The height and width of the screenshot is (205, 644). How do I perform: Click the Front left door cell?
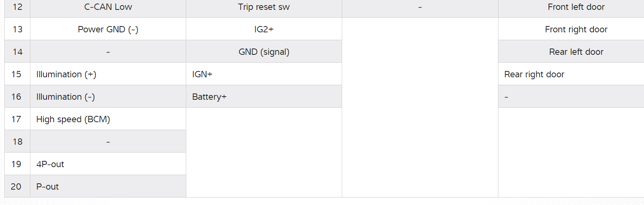tap(576, 7)
